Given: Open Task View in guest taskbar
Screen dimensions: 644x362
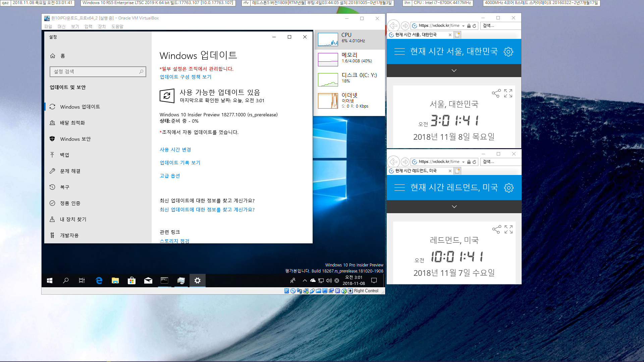Looking at the screenshot, I should click(82, 281).
